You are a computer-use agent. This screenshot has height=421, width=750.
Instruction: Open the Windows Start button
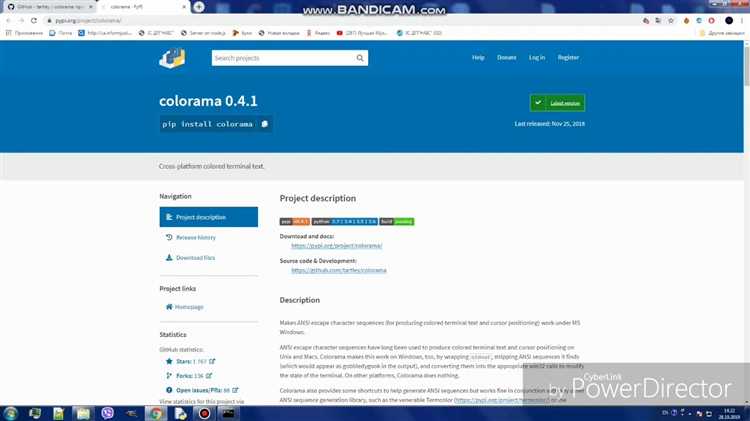pyautogui.click(x=10, y=413)
